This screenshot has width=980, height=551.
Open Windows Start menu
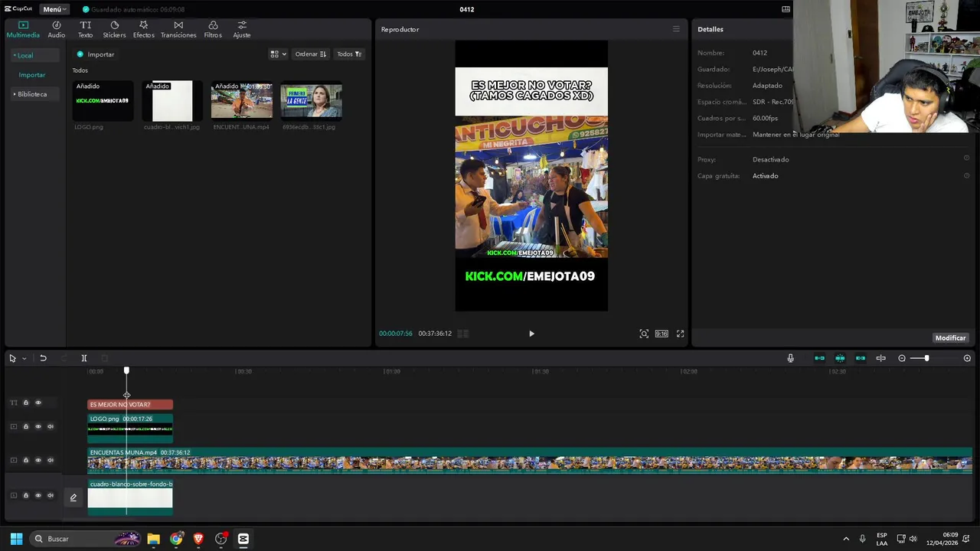16,539
